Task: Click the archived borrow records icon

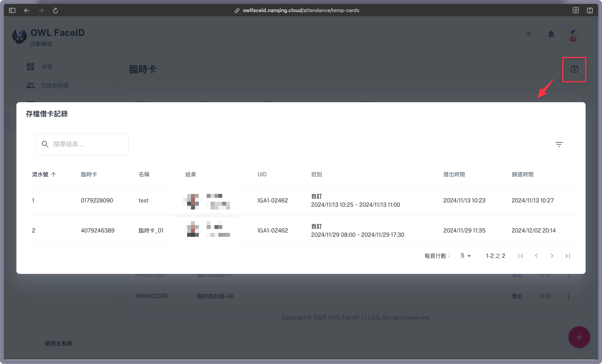Action: tap(574, 69)
